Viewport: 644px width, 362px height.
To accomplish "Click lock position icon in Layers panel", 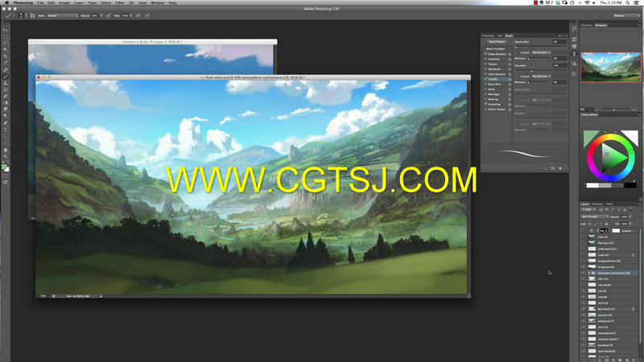I will [601, 224].
